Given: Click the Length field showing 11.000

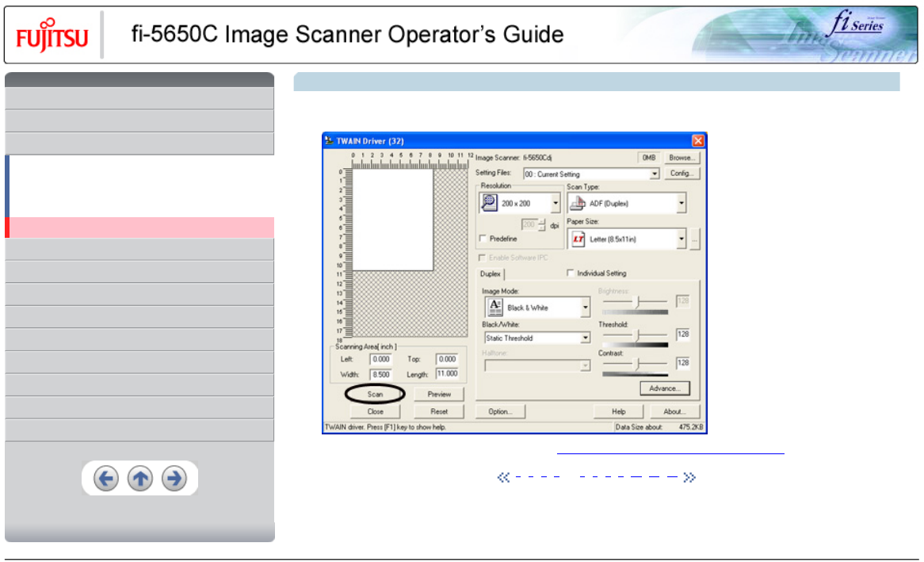Looking at the screenshot, I should click(x=447, y=374).
